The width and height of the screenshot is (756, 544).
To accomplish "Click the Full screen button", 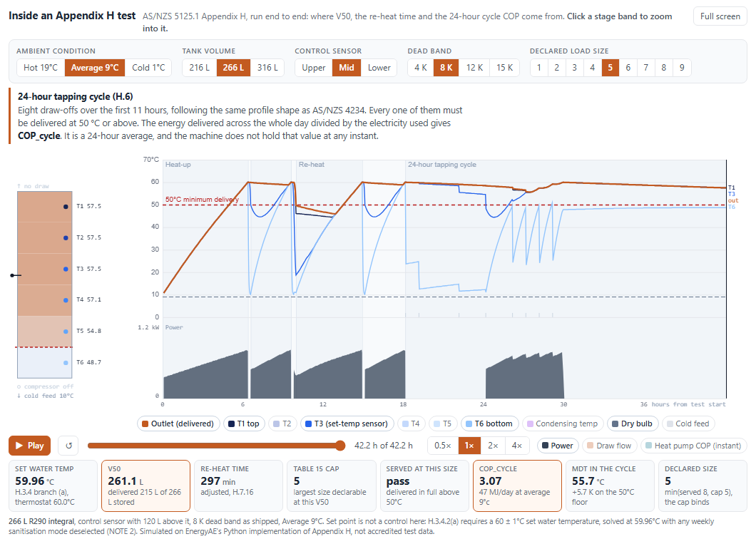I will click(720, 16).
